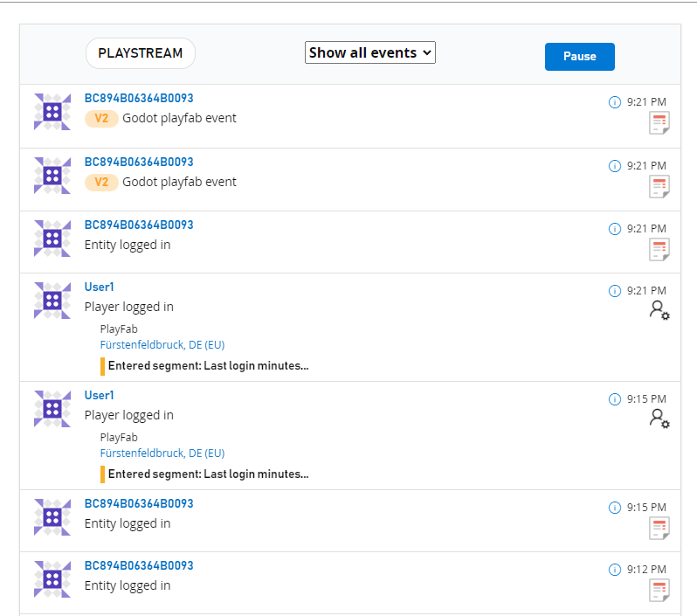Click avatar of 9:21 PM Entity logged in
The width and height of the screenshot is (697, 616).
pos(52,239)
